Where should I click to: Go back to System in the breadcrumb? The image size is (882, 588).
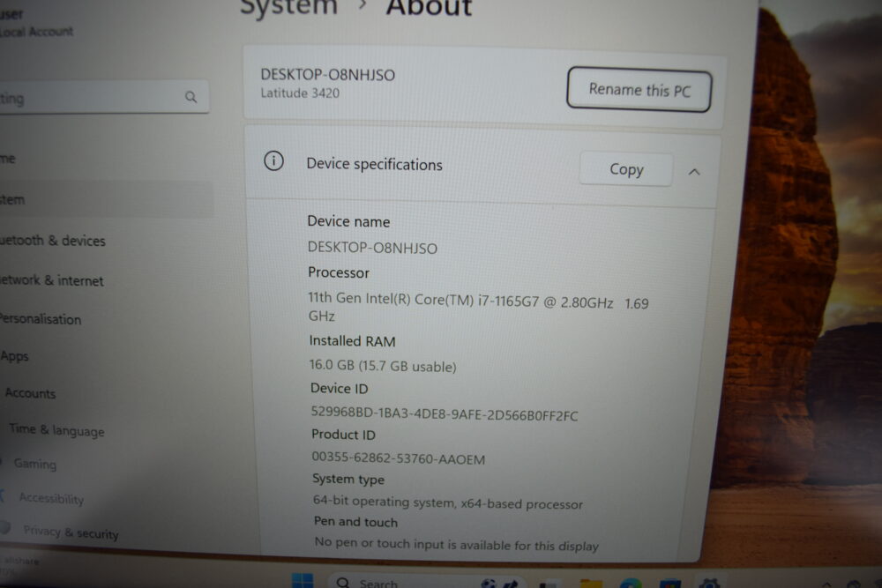pos(288,7)
